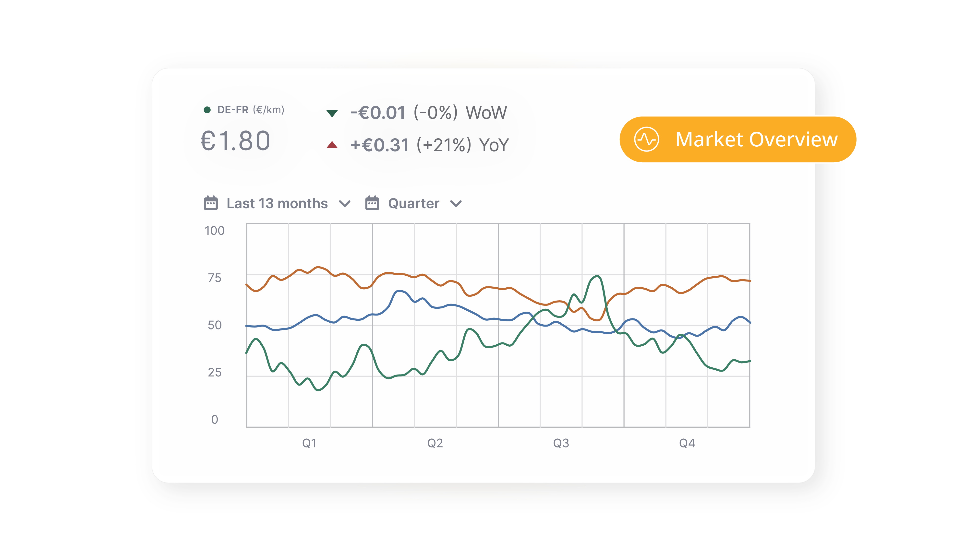Click the calendar icon beside Quarter
Screen dimensions: 980x551
pos(372,203)
